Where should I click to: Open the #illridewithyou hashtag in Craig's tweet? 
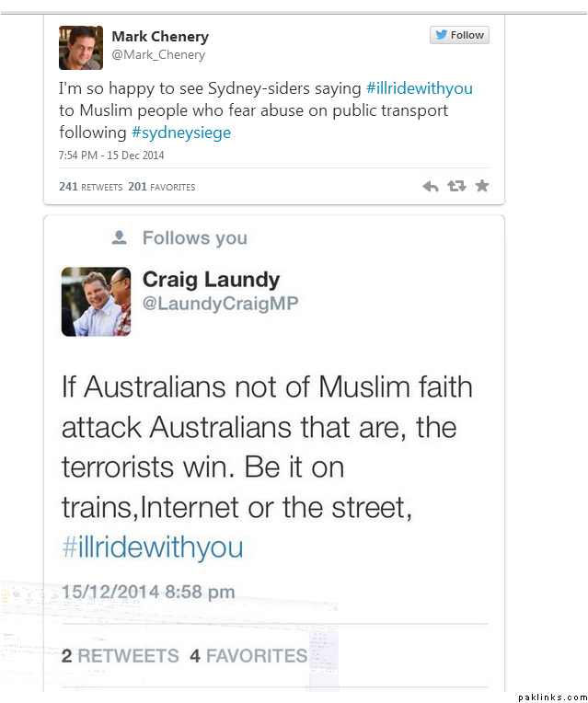153,547
